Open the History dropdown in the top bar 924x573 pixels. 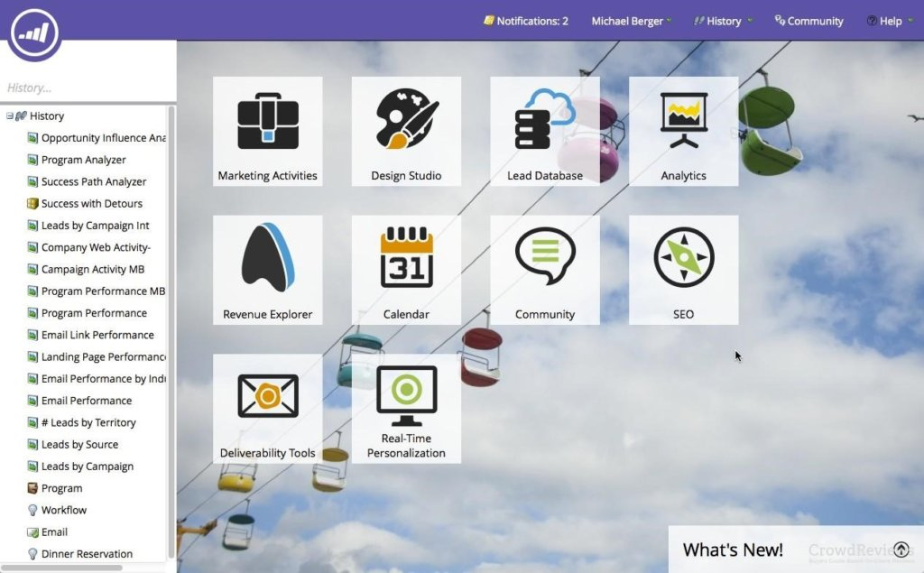722,20
